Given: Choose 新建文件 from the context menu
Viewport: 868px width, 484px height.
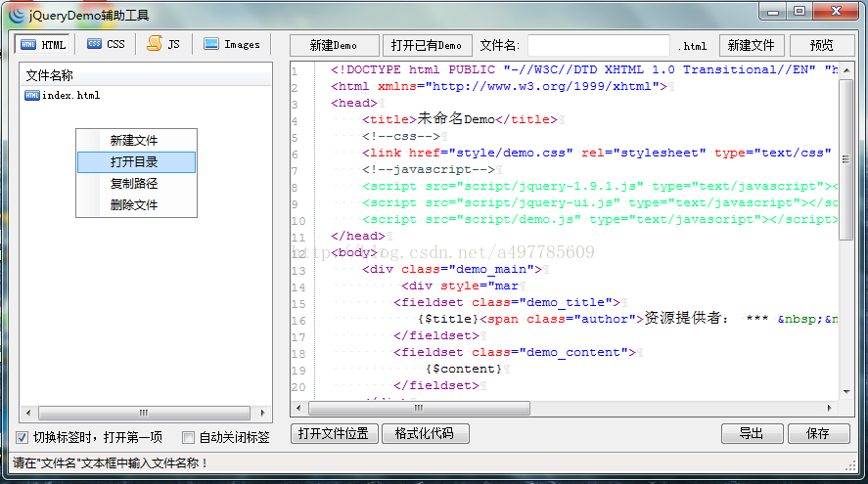Looking at the screenshot, I should (136, 141).
